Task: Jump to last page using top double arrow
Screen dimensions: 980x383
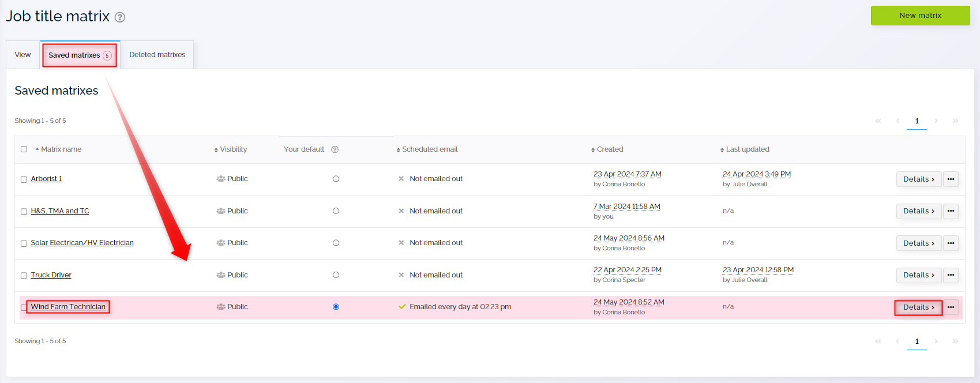Action: [955, 121]
